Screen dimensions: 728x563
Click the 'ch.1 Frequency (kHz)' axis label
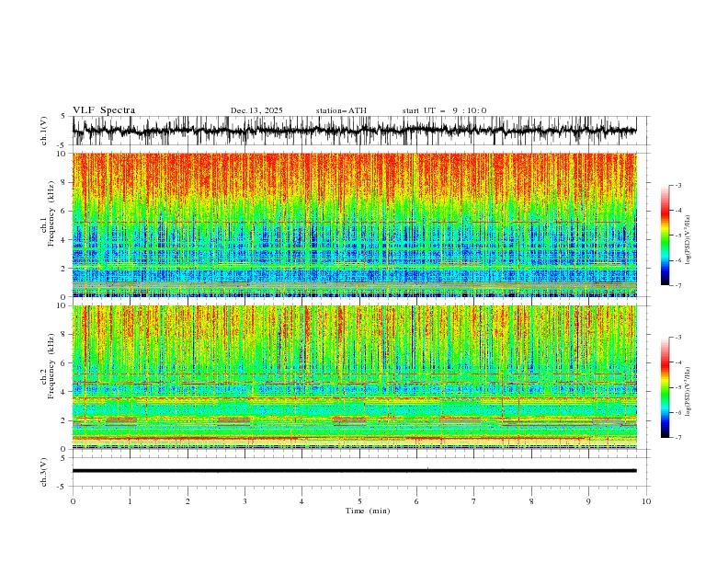[48, 213]
